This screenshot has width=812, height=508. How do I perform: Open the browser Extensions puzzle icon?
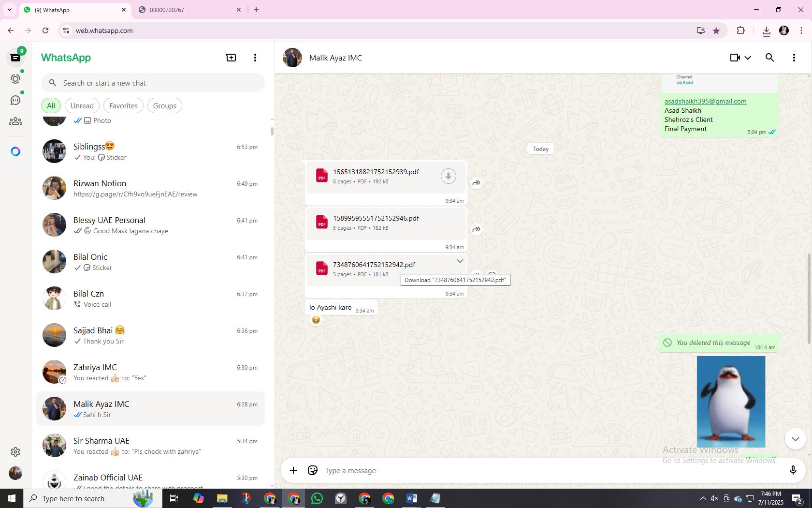click(x=740, y=30)
